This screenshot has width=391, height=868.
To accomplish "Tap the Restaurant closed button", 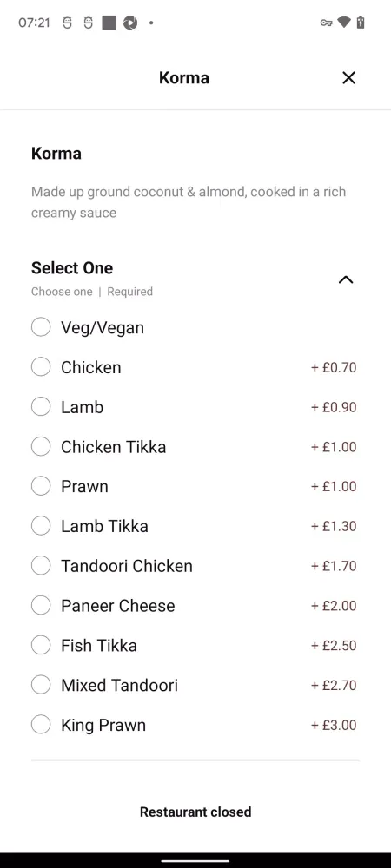I will [x=195, y=812].
